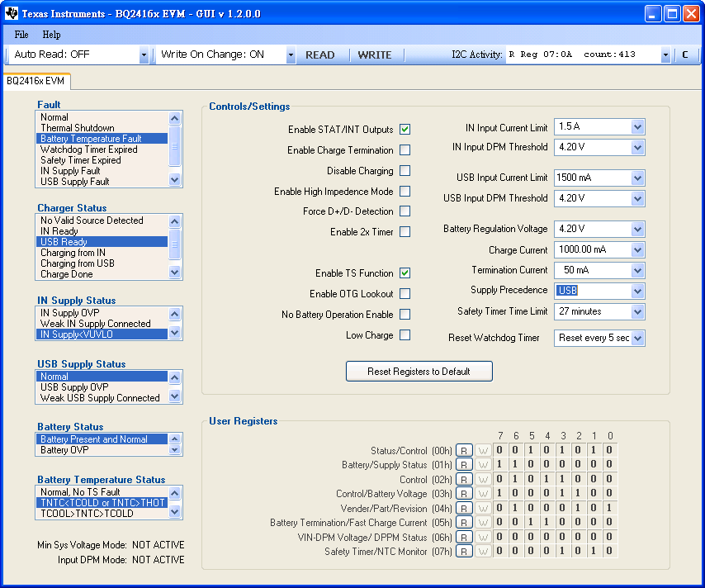The width and height of the screenshot is (705, 588).
Task: Open the Termination Current dropdown
Action: point(637,270)
